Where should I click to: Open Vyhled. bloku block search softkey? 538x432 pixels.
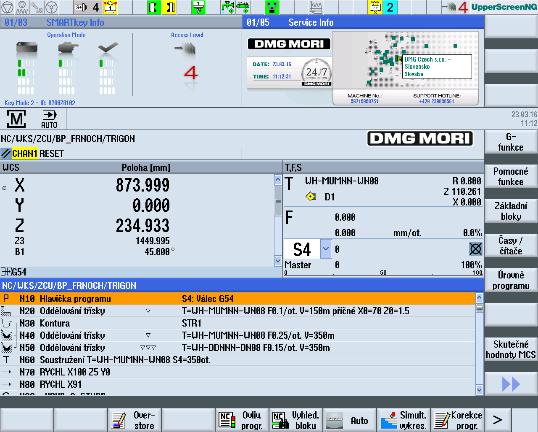click(296, 420)
